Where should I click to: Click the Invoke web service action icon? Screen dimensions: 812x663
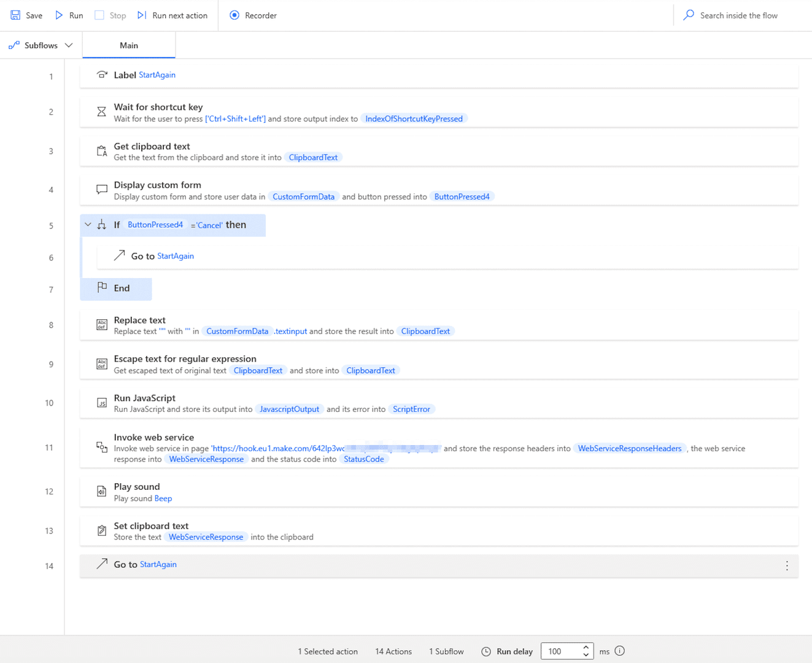[x=101, y=448]
